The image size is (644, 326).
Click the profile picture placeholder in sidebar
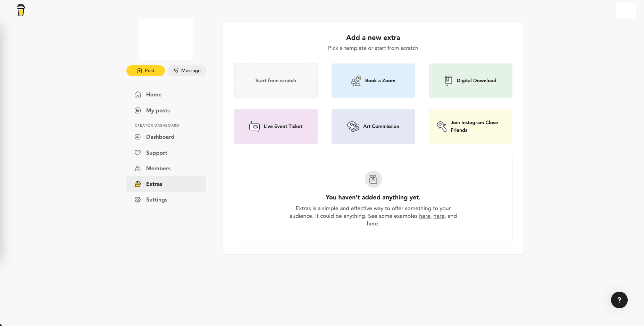tap(166, 40)
